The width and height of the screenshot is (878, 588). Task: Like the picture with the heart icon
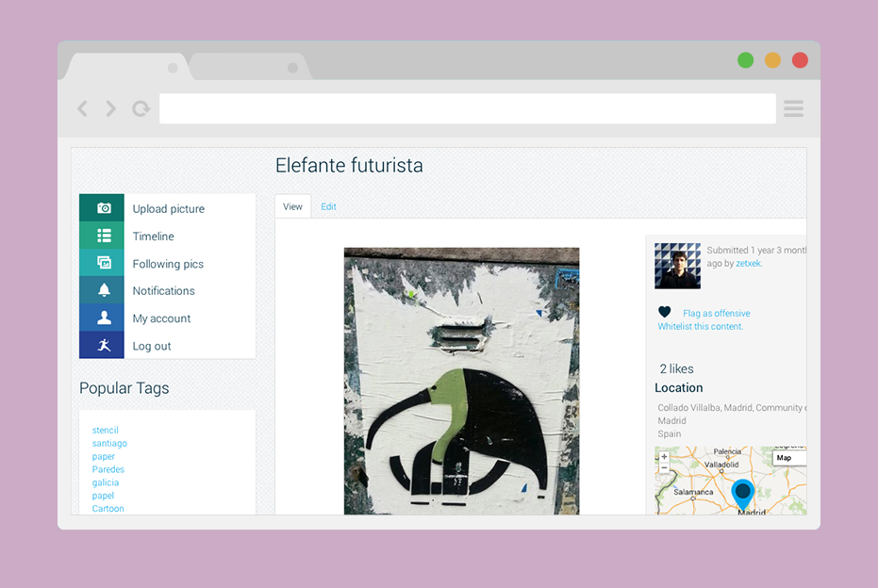coord(665,312)
